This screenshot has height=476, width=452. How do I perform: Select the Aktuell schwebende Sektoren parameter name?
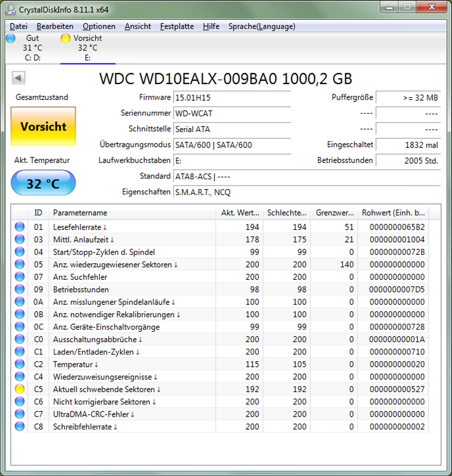pos(106,389)
